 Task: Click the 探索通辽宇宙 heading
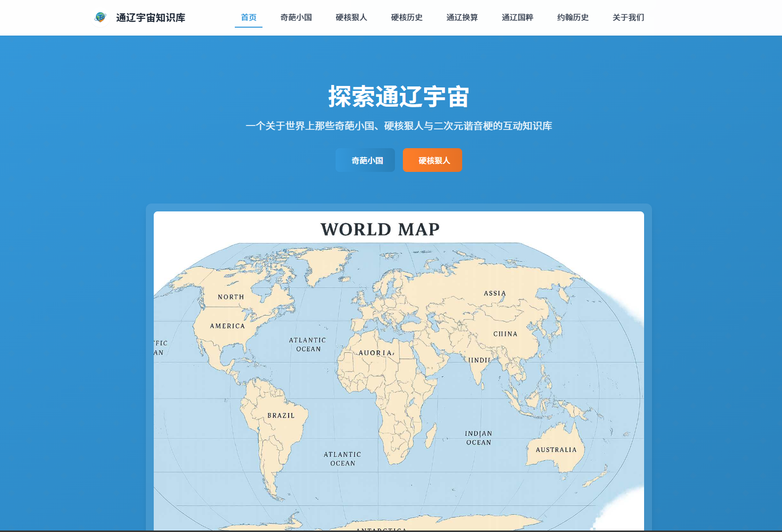[x=399, y=96]
